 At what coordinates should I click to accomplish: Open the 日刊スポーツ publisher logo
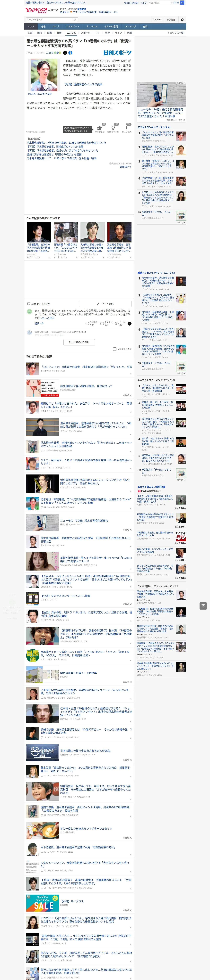[x=117, y=53]
